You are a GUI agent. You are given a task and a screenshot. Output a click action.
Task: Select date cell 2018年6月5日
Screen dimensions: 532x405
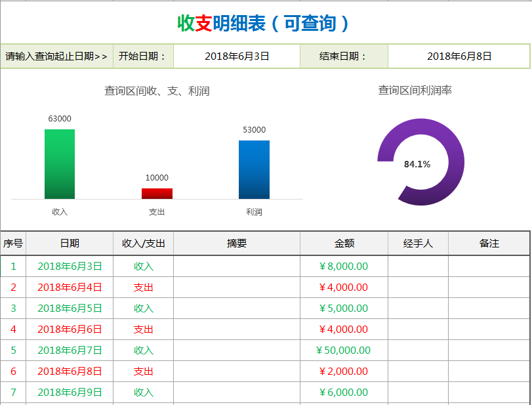[x=70, y=309]
